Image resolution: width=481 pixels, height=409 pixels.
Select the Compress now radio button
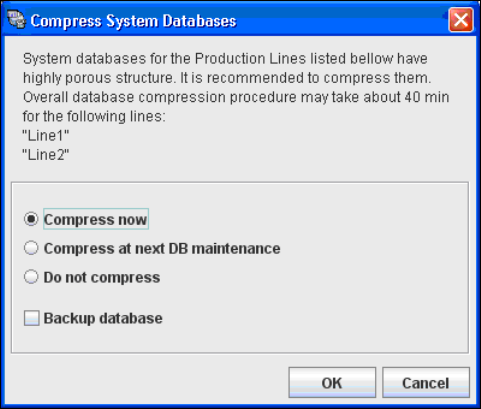(x=31, y=219)
